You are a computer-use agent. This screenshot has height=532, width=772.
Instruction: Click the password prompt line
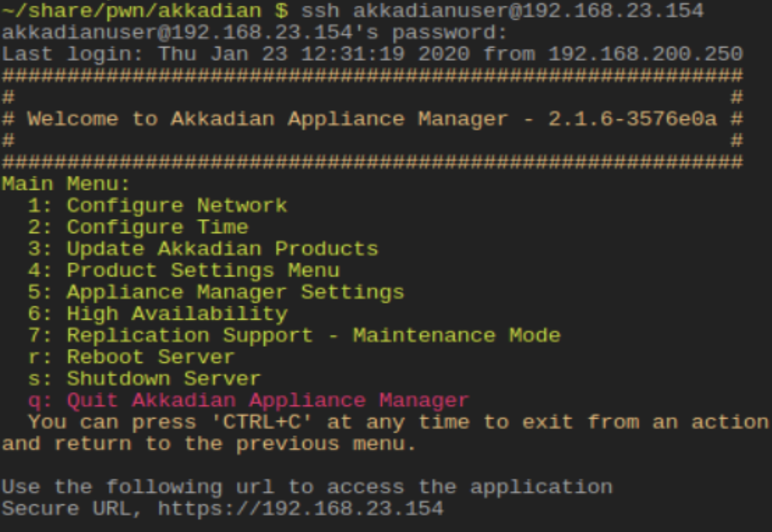[254, 32]
